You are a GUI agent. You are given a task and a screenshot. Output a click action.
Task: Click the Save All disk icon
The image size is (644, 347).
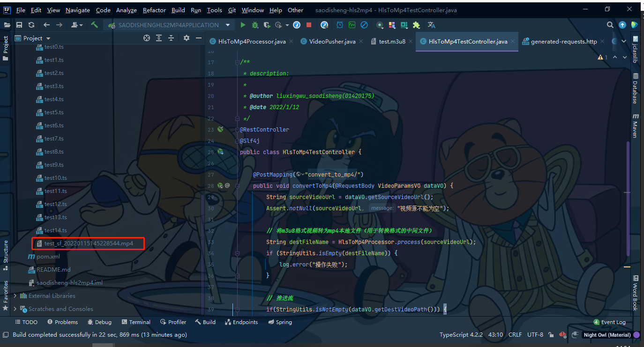[19, 25]
